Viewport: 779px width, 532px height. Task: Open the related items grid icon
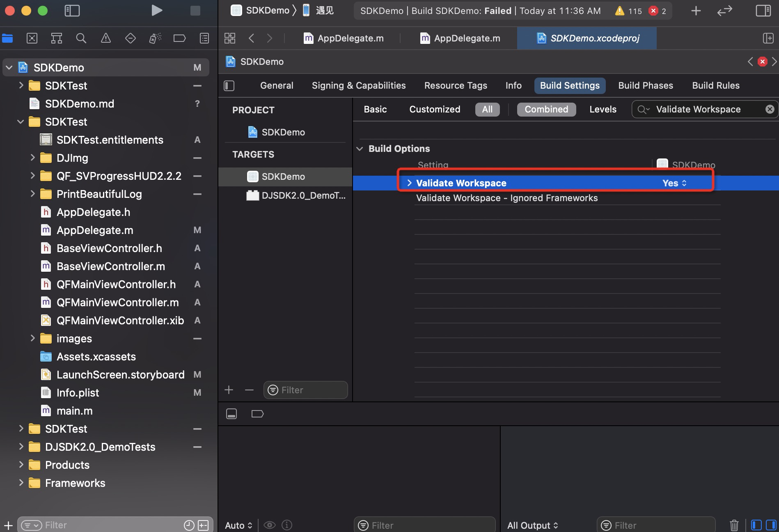pos(230,38)
